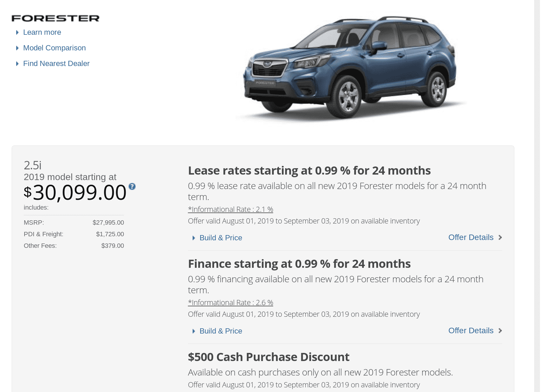Image resolution: width=544 pixels, height=392 pixels.
Task: Click the arrow beside Learn more
Action: (17, 32)
